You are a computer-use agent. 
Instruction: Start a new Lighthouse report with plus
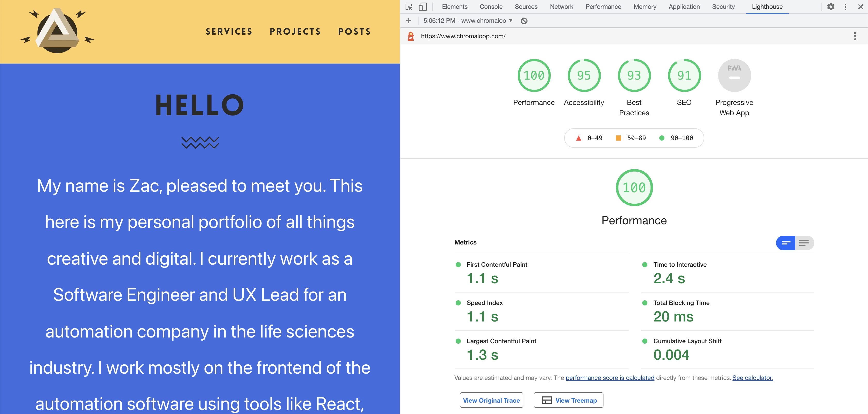408,21
